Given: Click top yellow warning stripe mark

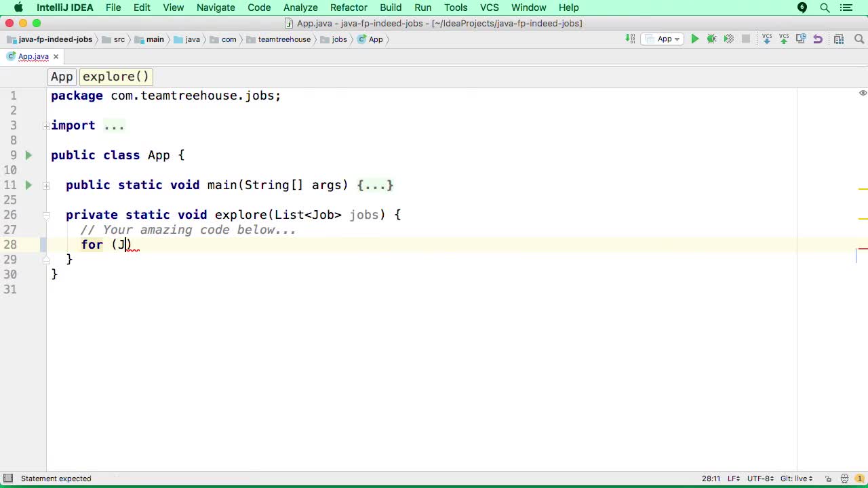Looking at the screenshot, I should coord(863,189).
